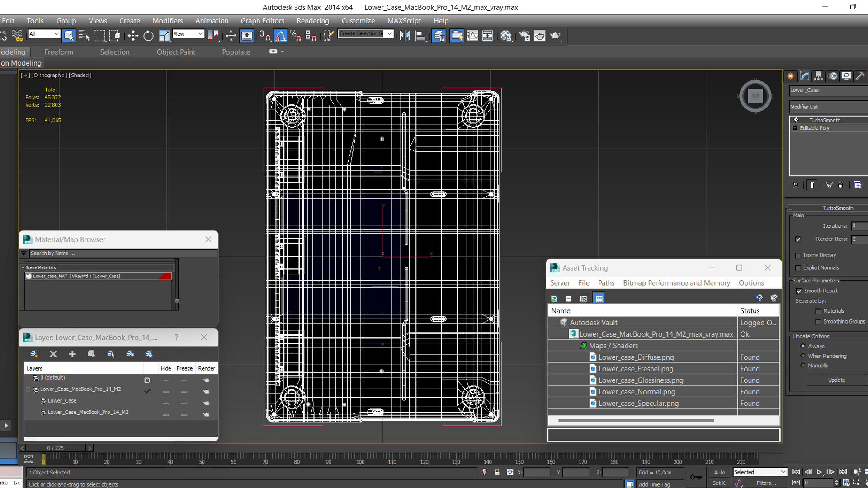
Task: Open the All selection filter dropdown
Action: tap(44, 34)
